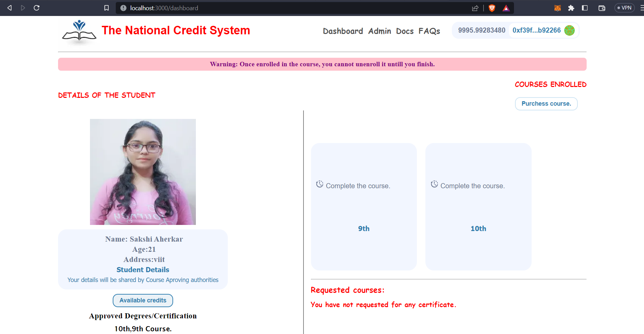Open the VPN menu
This screenshot has width=644, height=334.
[624, 7]
